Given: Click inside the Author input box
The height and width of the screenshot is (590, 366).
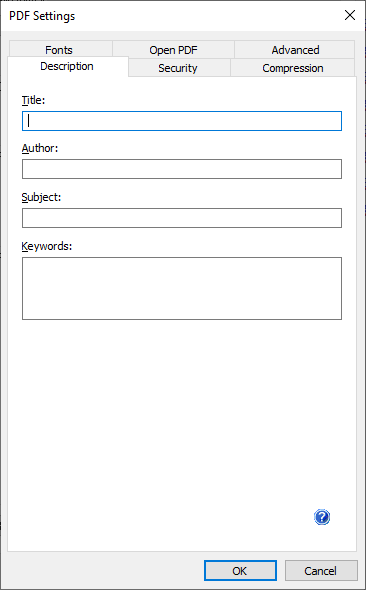Looking at the screenshot, I should [x=182, y=169].
